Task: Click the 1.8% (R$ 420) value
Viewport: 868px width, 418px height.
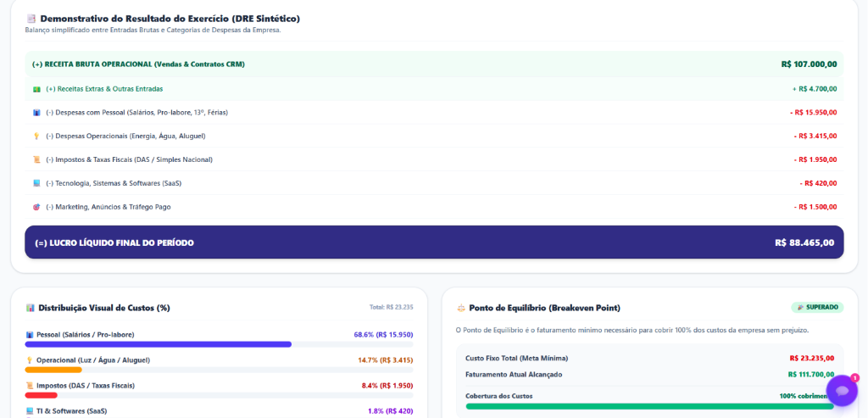Action: (390, 411)
